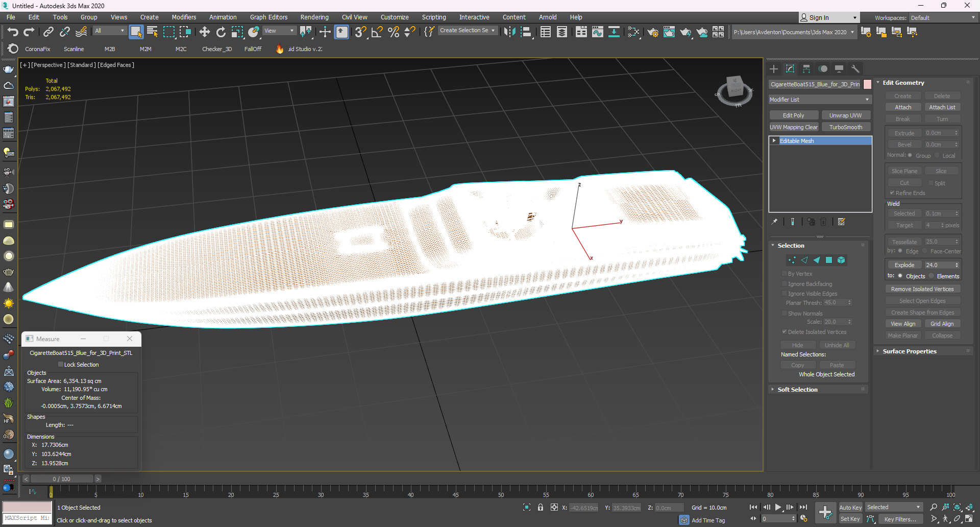Viewport: 980px width, 527px height.
Task: Open the Scripting menu
Action: [434, 17]
